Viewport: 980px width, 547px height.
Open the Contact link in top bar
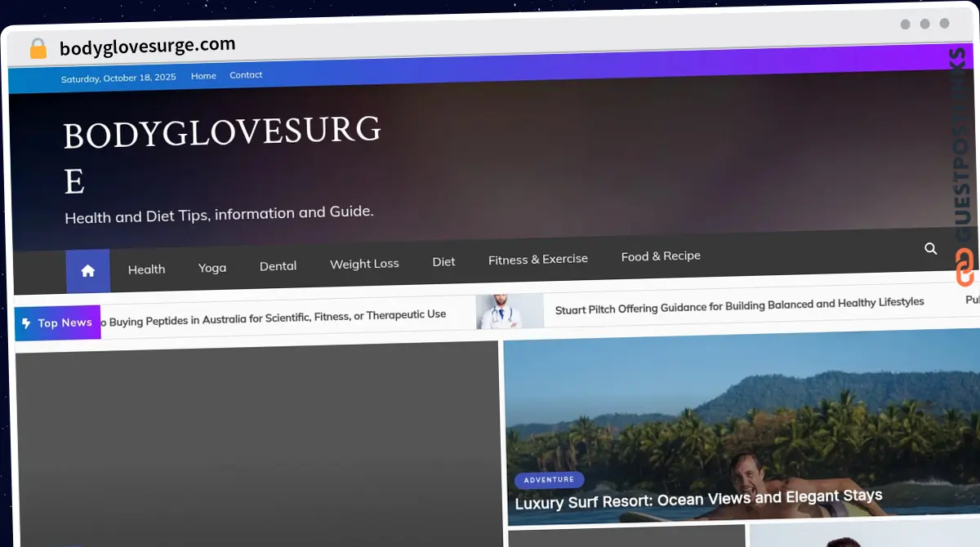[x=246, y=75]
